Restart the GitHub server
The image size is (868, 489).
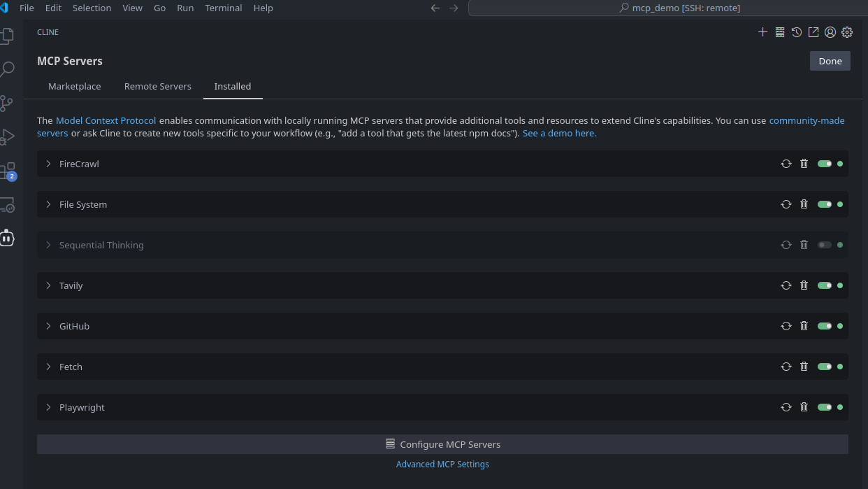[786, 326]
